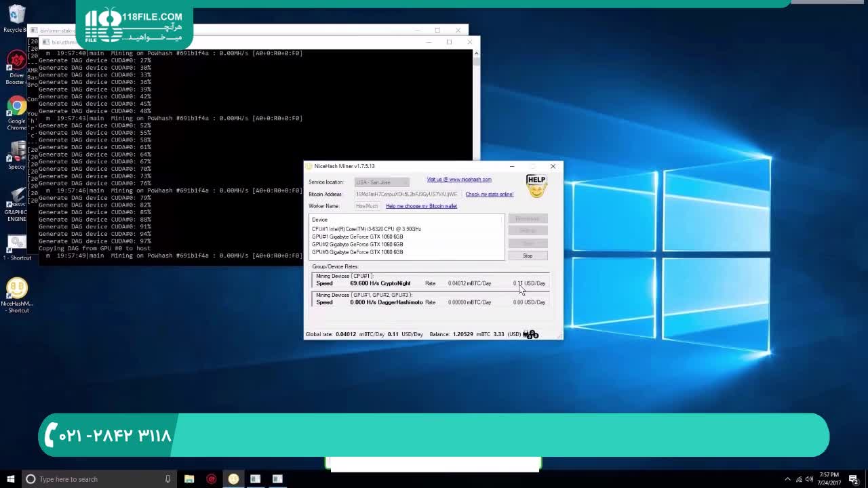Open the 'Check my stats online!' link
Viewport: 868px width, 488px height.
click(x=489, y=195)
